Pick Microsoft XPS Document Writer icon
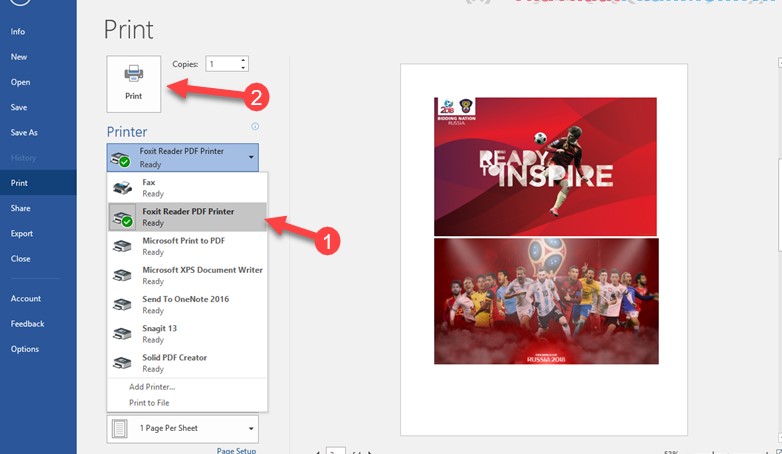 [x=122, y=275]
